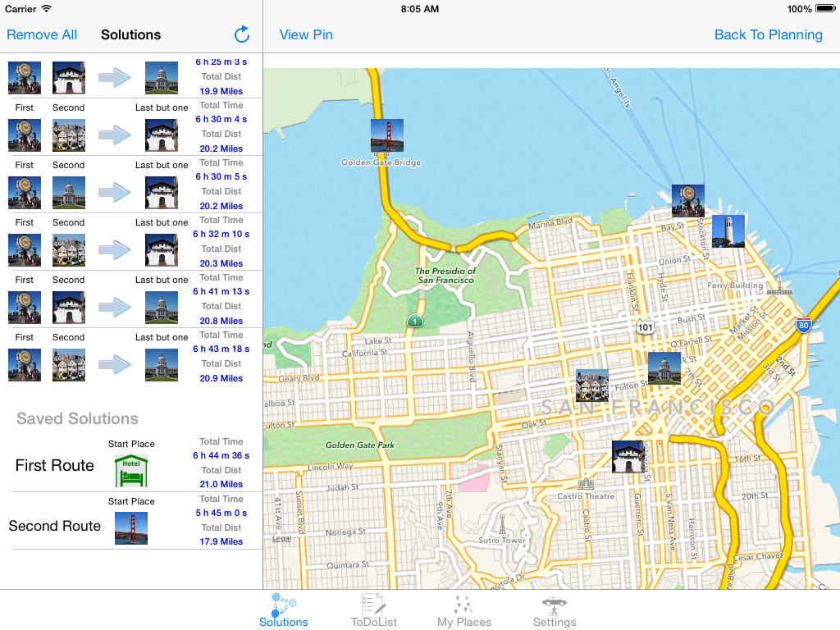Click the battery indicator icon
Image resolution: width=840 pixels, height=630 pixels.
click(x=825, y=8)
